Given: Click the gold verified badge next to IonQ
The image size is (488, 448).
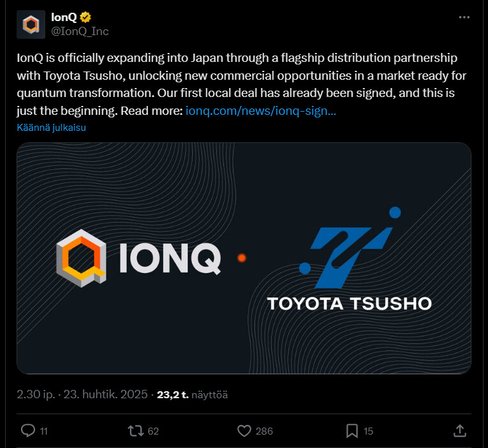Looking at the screenshot, I should click(85, 18).
